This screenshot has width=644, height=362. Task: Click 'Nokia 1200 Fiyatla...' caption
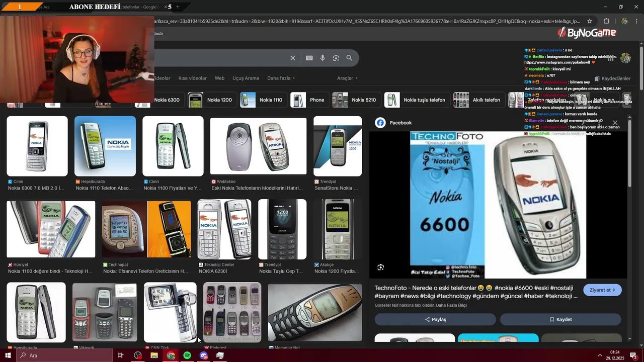tap(337, 271)
